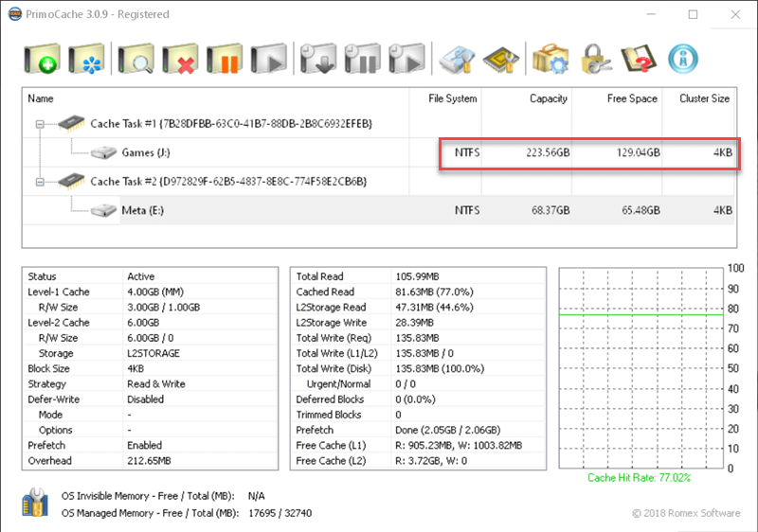This screenshot has width=758, height=532.
Task: Open license via padlock and key icon
Action: click(x=595, y=59)
